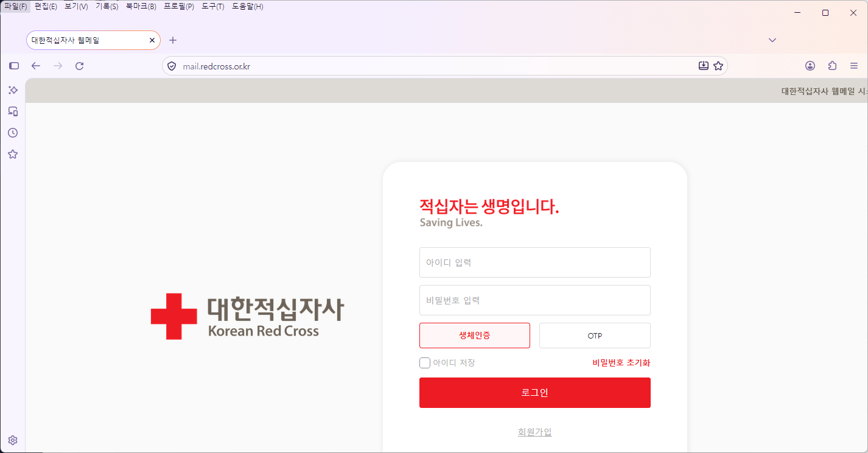This screenshot has width=868, height=453.
Task: Open the 파일(F) menu
Action: click(x=16, y=7)
